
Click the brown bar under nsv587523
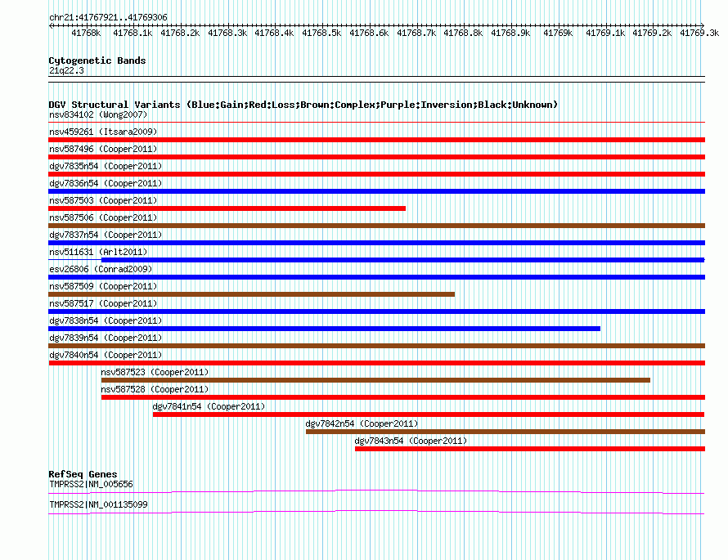(x=375, y=380)
